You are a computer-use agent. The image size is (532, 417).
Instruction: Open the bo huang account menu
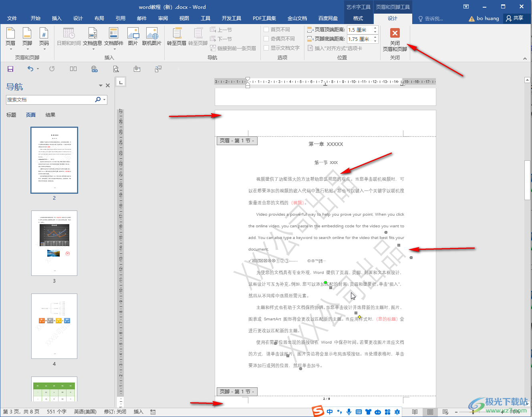(x=484, y=18)
